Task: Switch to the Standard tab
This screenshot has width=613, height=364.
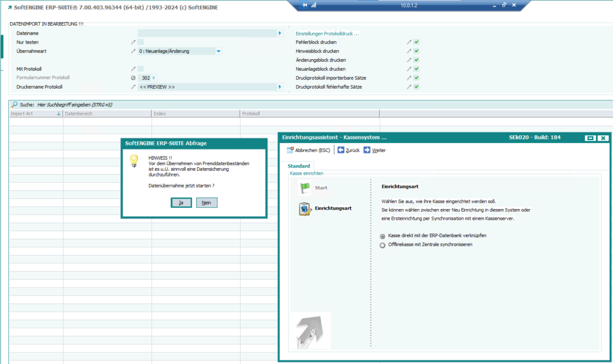Action: [x=298, y=166]
